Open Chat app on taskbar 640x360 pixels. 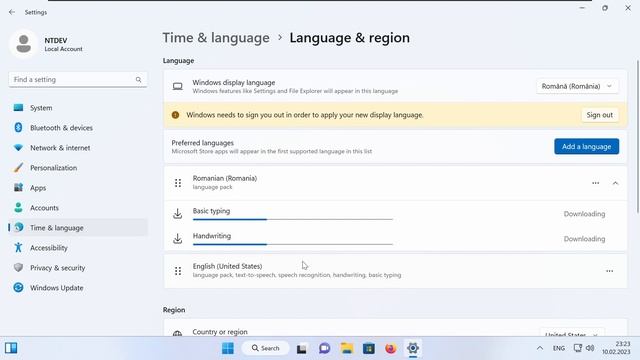[324, 348]
